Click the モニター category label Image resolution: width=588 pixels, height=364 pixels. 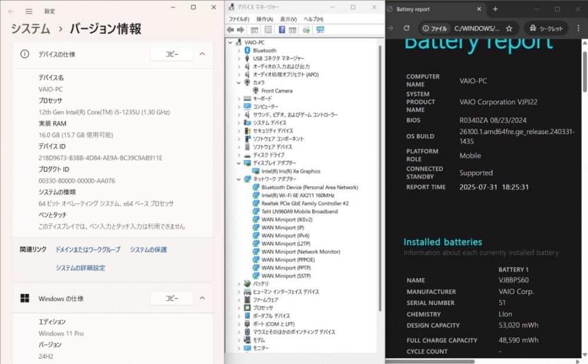pos(260,348)
